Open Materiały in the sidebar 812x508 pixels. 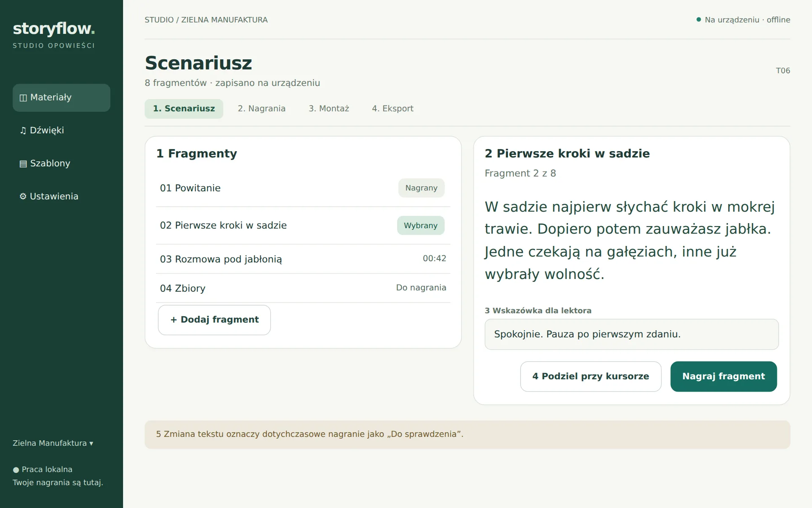61,98
